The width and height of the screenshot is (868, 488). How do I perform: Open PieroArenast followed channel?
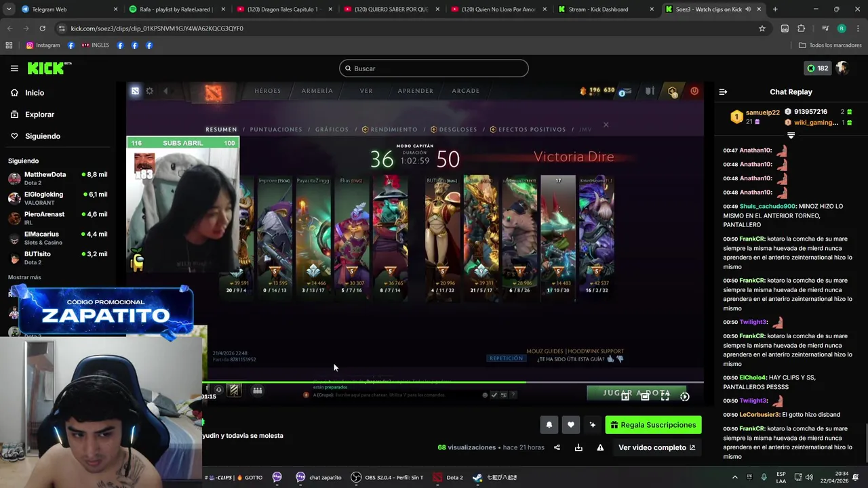[x=58, y=218]
